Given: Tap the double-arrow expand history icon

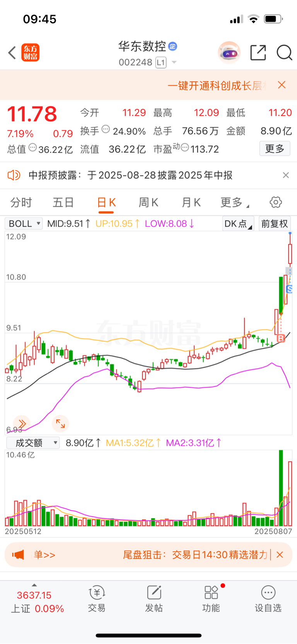Looking at the screenshot, I should tap(22, 424).
